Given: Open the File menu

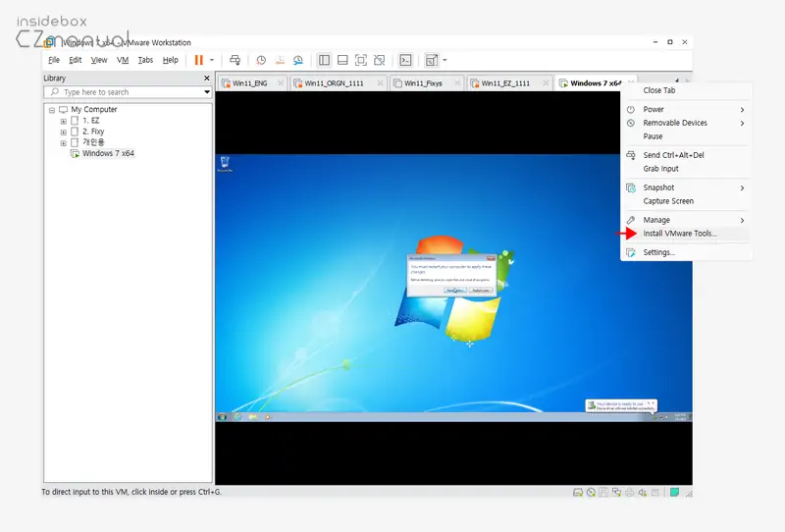Looking at the screenshot, I should (x=54, y=60).
